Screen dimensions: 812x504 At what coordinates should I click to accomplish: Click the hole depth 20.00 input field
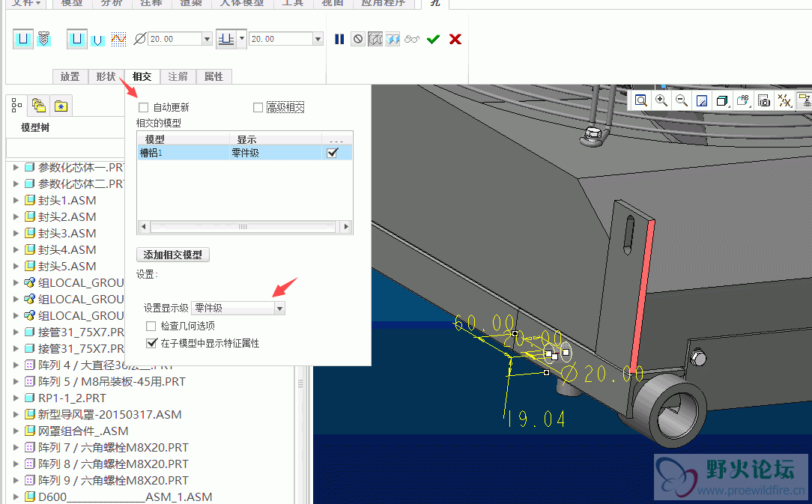[x=281, y=39]
